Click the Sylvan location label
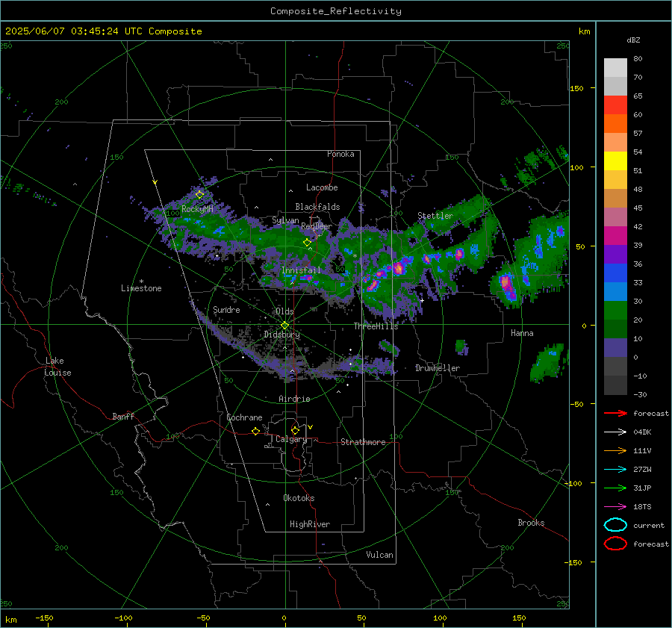672x628 pixels. click(285, 220)
